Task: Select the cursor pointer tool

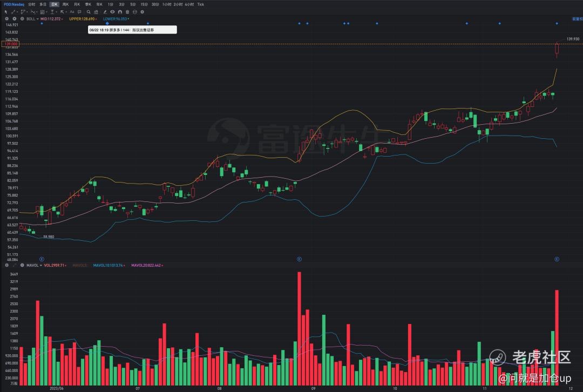Action: [x=6, y=11]
